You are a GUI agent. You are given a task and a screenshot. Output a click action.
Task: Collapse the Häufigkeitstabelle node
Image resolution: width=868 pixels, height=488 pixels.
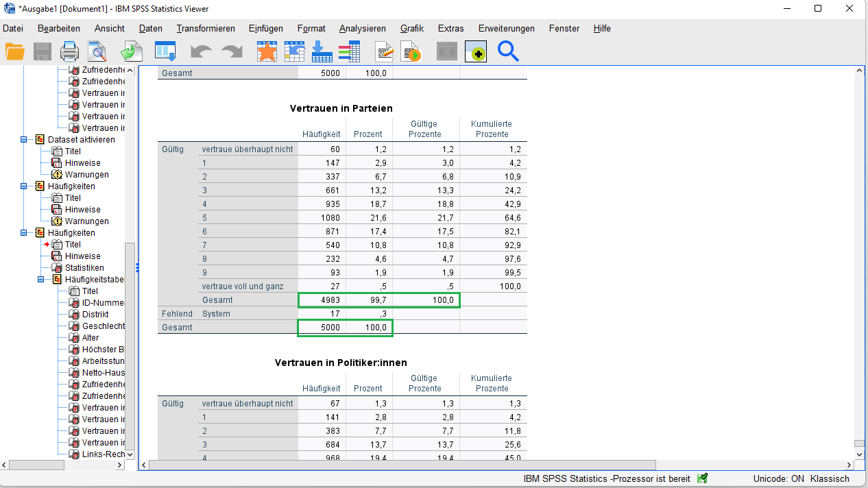[40, 279]
